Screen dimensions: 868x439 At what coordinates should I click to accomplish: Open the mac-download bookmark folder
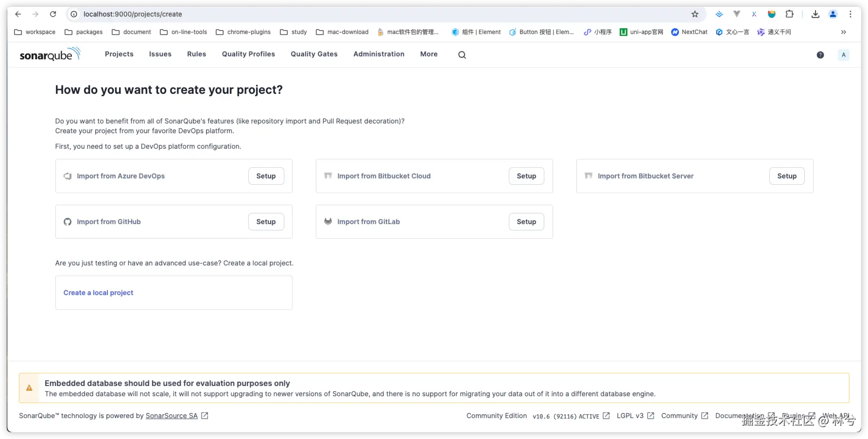point(342,32)
